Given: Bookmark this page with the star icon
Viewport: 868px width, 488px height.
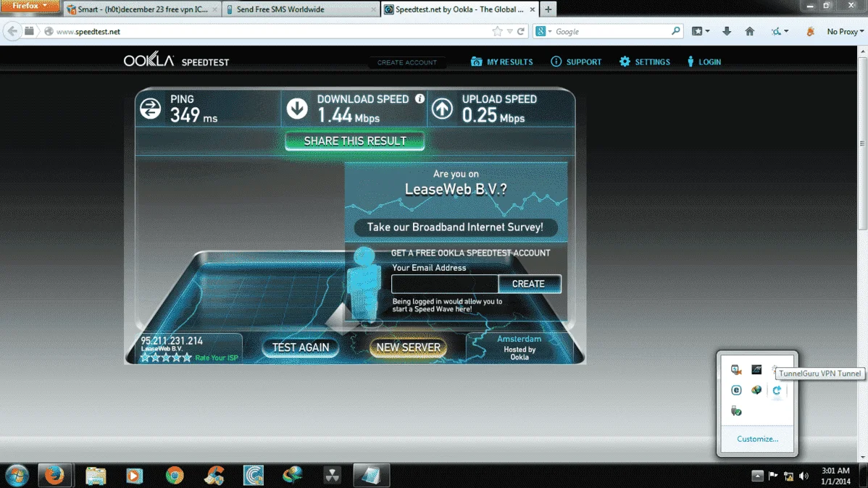Looking at the screenshot, I should (x=497, y=32).
